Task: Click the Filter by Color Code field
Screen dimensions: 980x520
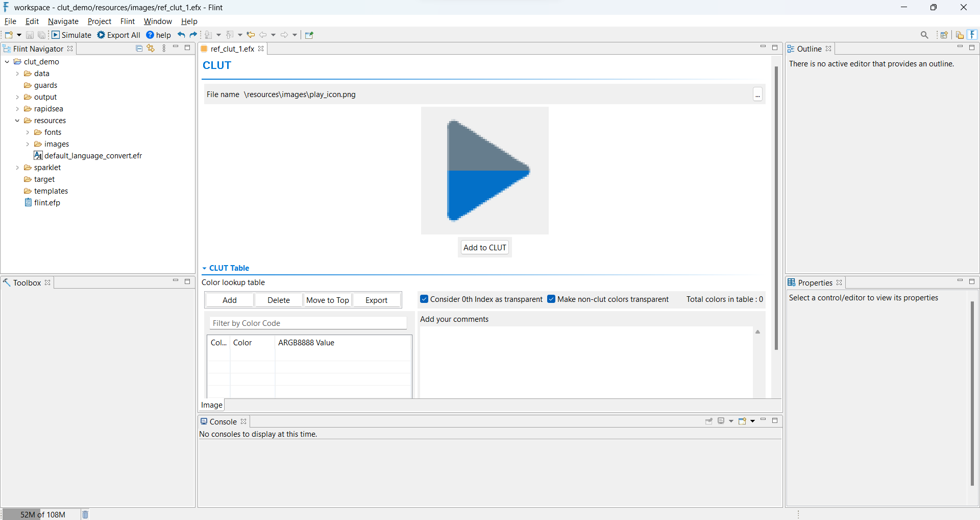Action: tap(308, 323)
